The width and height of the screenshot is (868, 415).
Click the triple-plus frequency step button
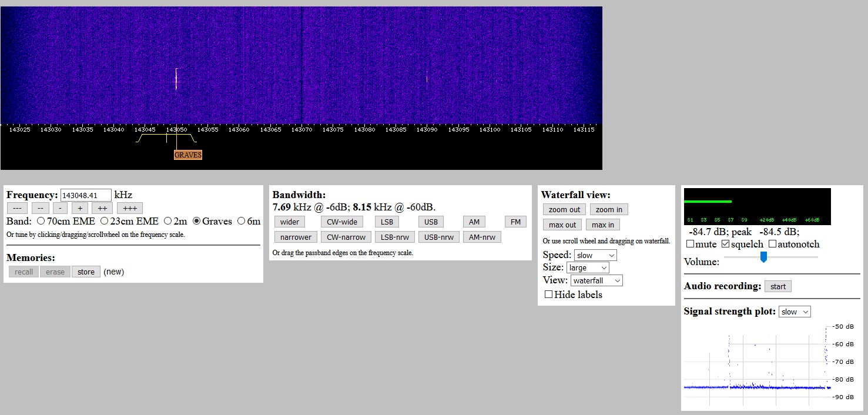(x=130, y=208)
